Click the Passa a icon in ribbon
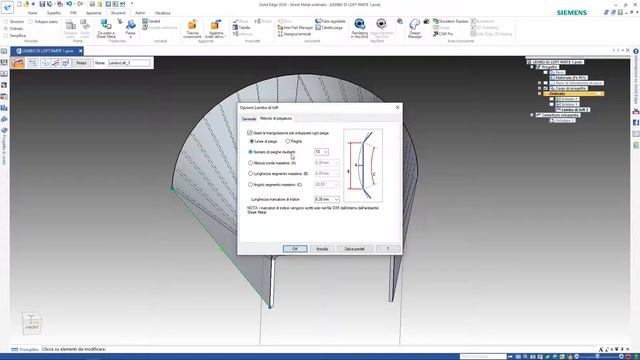This screenshot has width=640, height=360. tap(130, 29)
